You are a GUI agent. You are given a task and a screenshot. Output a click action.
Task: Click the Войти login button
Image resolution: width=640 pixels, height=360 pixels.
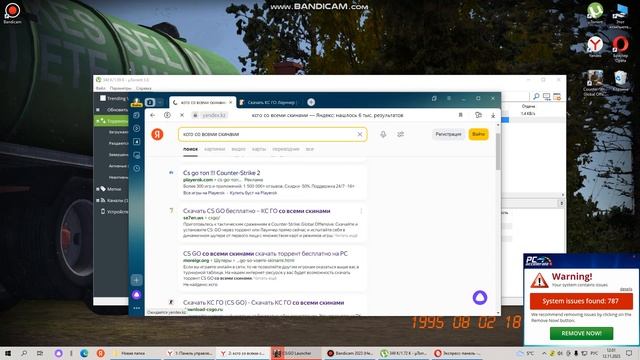[478, 134]
